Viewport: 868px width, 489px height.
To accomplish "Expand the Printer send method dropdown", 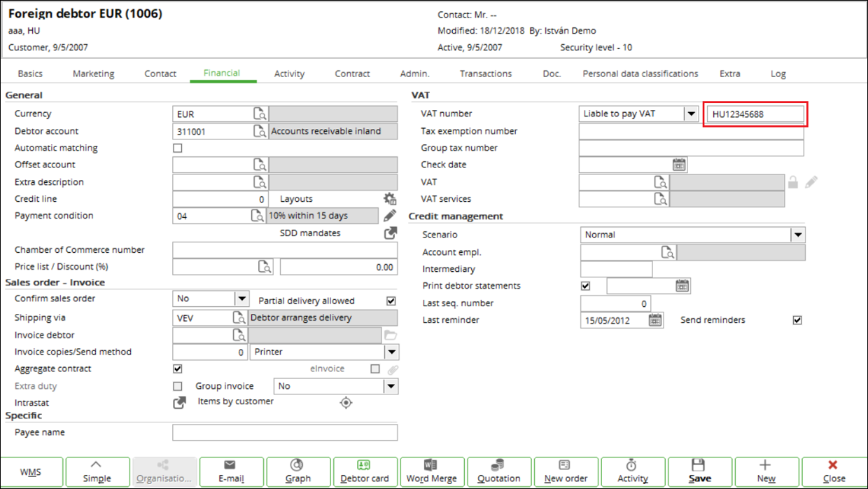I will (391, 352).
